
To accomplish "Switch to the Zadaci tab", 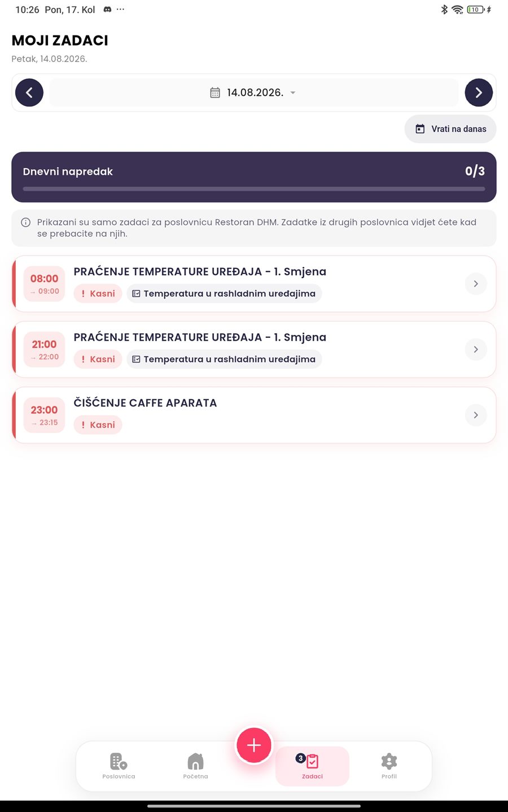I will (312, 766).
